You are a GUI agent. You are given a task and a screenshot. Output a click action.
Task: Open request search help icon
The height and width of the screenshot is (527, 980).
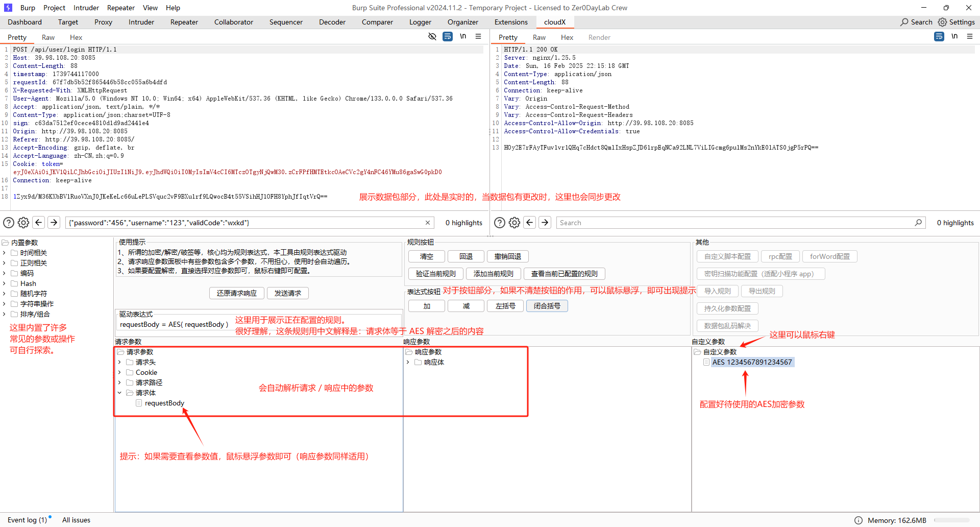click(9, 223)
